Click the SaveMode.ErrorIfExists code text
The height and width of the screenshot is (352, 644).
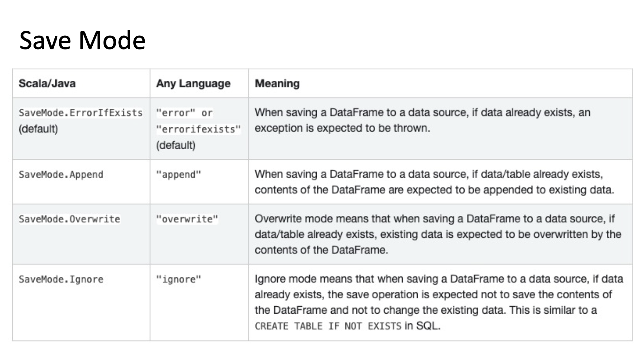pos(80,113)
